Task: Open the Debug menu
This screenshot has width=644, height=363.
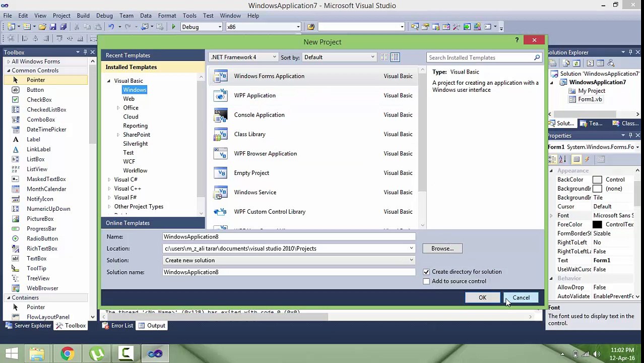Action: (104, 16)
